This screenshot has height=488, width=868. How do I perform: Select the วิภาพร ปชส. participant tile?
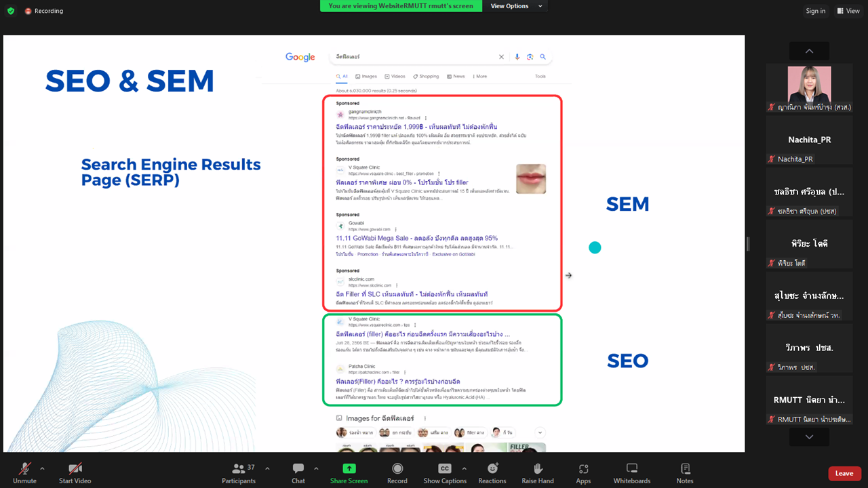pyautogui.click(x=809, y=348)
